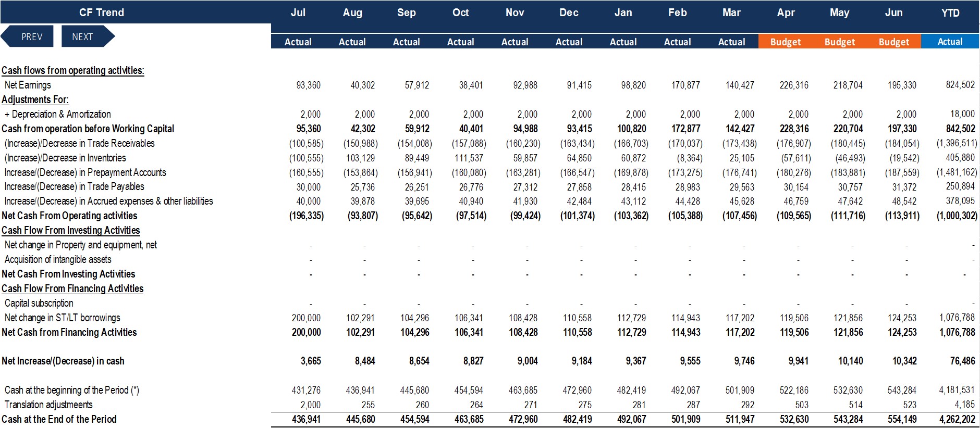Image resolution: width=980 pixels, height=428 pixels.
Task: Click YTD Net Operating Cash (1,000,302)
Action: (957, 216)
